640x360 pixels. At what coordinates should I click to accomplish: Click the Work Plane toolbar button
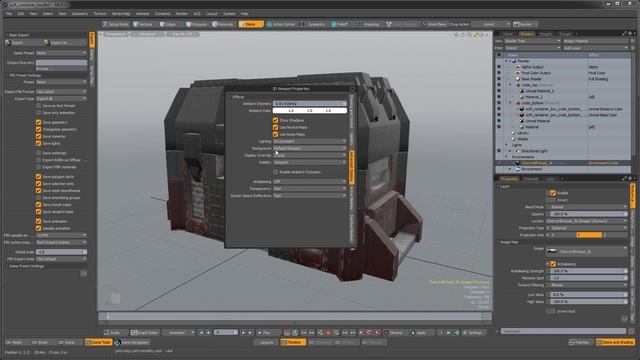pos(434,24)
